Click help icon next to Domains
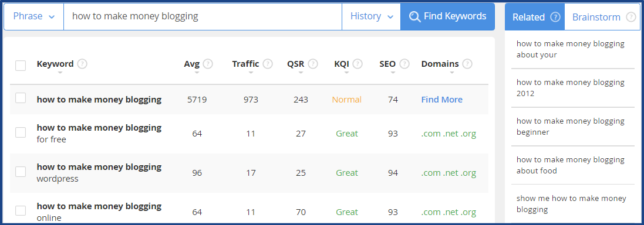The image size is (644, 225). [x=467, y=64]
